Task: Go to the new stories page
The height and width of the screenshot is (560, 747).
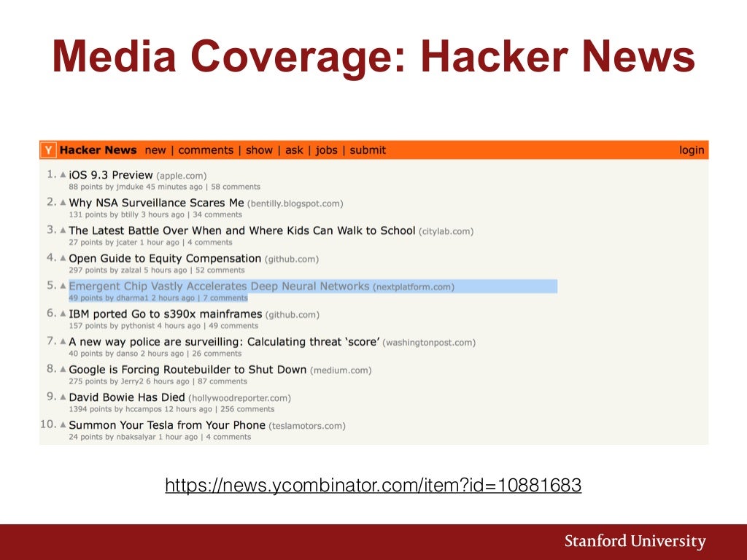Action: point(155,150)
